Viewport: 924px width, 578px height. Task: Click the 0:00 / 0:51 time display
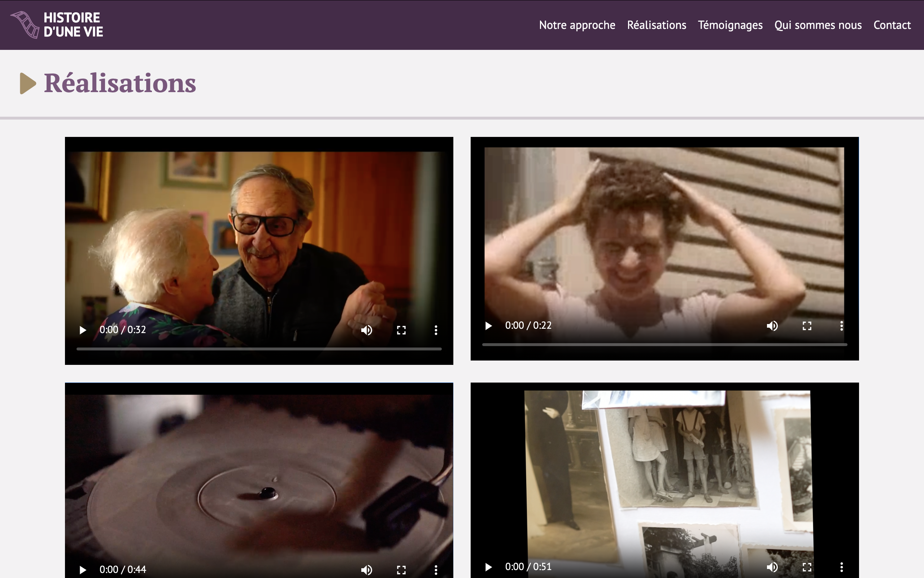click(x=528, y=567)
